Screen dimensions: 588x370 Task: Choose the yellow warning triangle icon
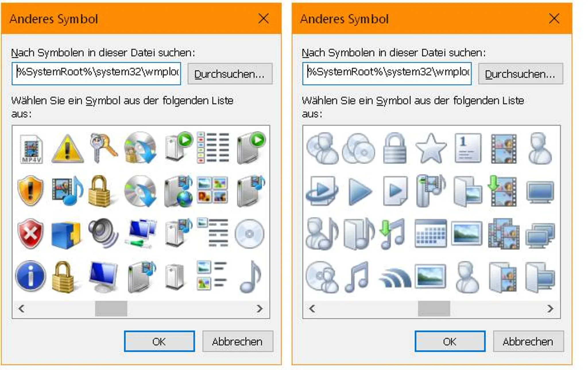(67, 148)
